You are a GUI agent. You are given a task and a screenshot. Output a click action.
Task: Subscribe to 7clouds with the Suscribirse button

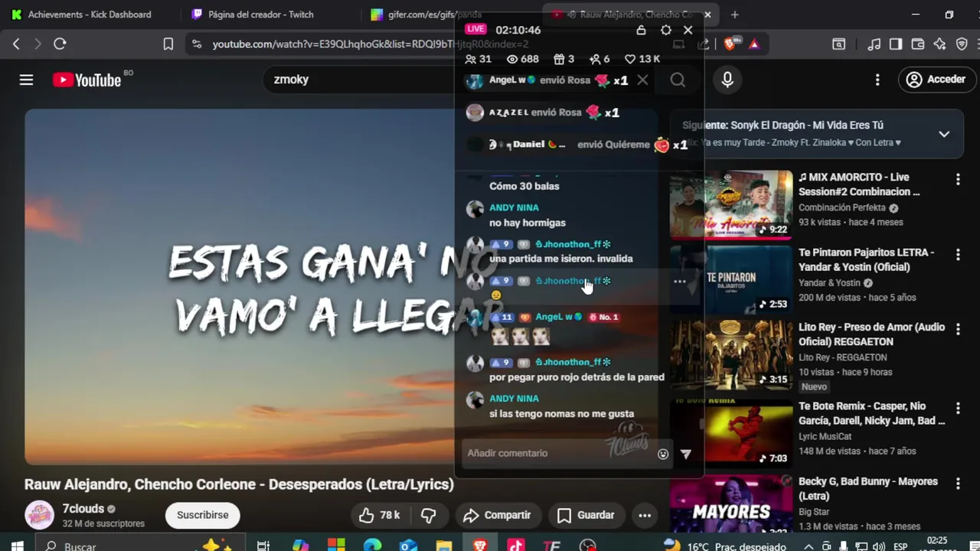tap(202, 515)
